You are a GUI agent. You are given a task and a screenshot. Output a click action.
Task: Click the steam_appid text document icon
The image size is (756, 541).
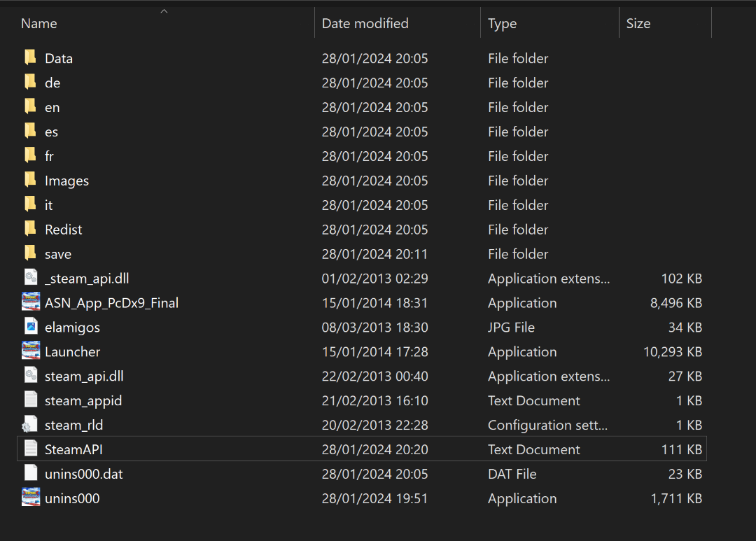point(30,400)
